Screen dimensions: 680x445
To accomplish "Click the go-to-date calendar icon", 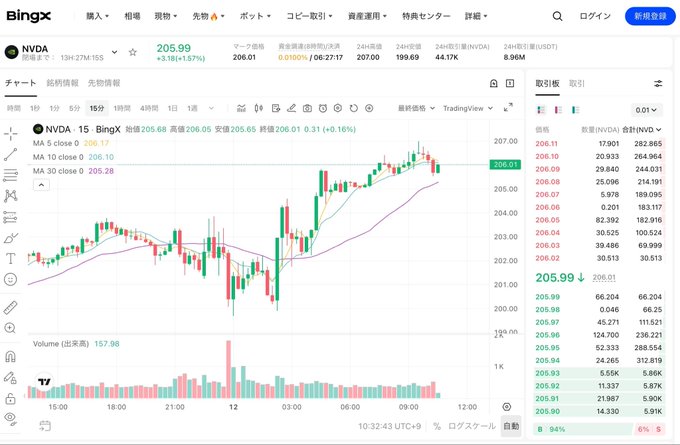I will 45,425.
